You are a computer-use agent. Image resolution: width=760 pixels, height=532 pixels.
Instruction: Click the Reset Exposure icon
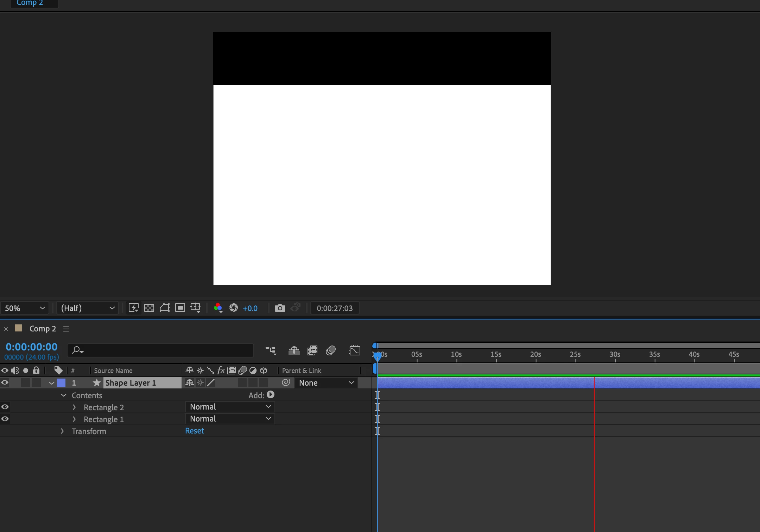point(234,308)
